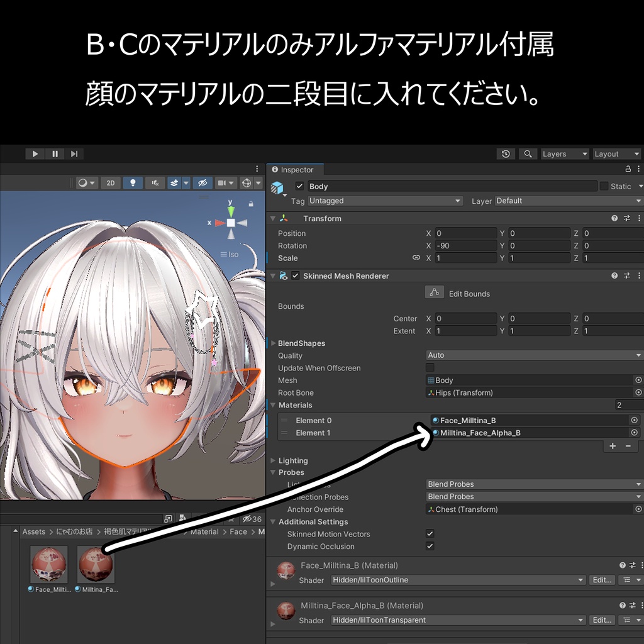Click the scene visibility eye icon in Scene toolbar
The image size is (644, 644).
pyautogui.click(x=203, y=183)
